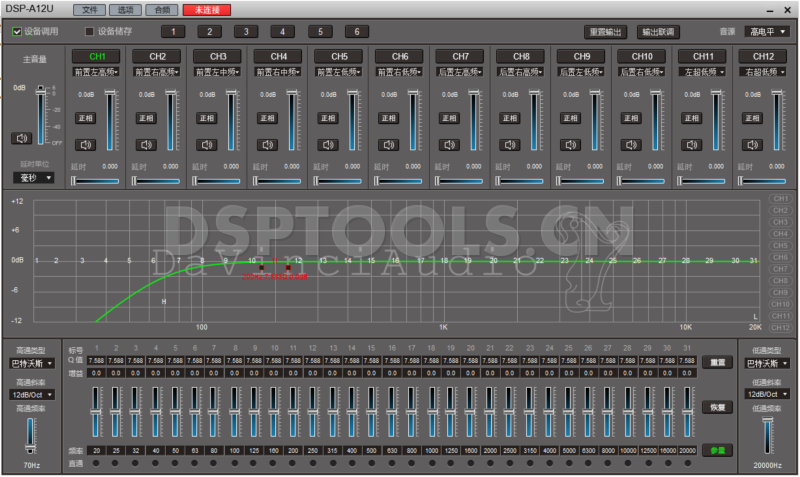Click the high-pass frequency 70Hz slider

click(x=31, y=436)
